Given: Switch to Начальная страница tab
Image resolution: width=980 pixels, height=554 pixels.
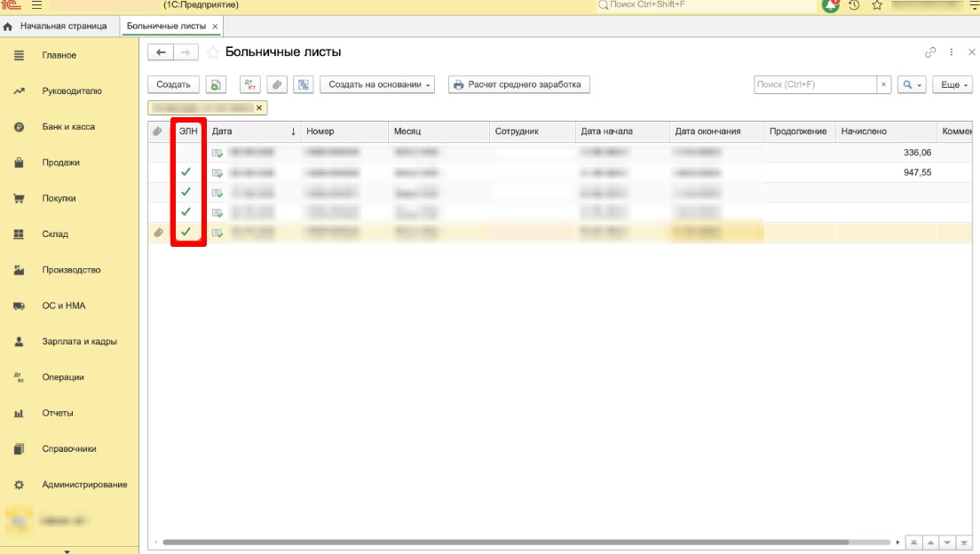Looking at the screenshot, I should pyautogui.click(x=62, y=26).
